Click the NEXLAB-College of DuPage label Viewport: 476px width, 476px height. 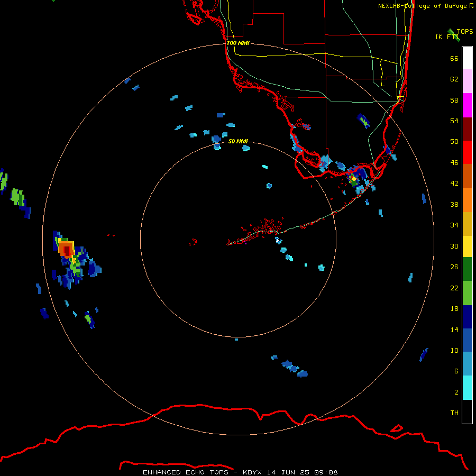[x=423, y=6]
